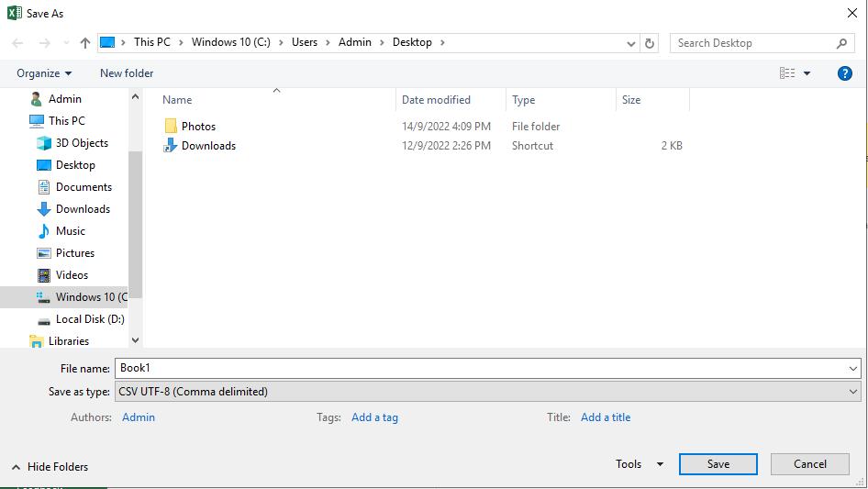This screenshot has height=489, width=868.
Task: Select '14/9/2022 4:09 PM' date cell
Action: 446,127
